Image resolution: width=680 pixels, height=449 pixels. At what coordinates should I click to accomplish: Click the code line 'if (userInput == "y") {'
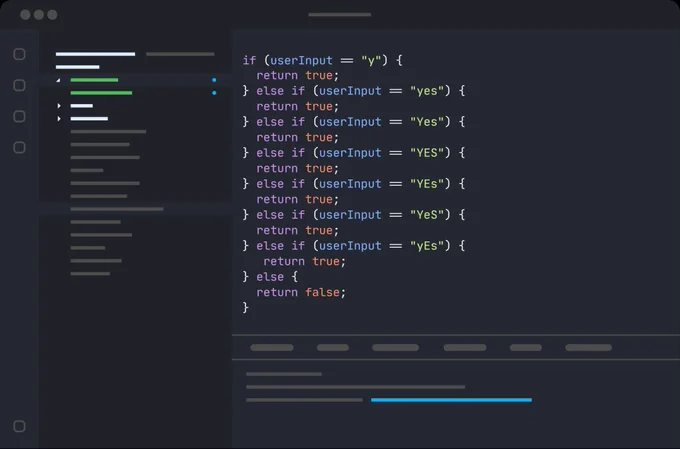[323, 60]
